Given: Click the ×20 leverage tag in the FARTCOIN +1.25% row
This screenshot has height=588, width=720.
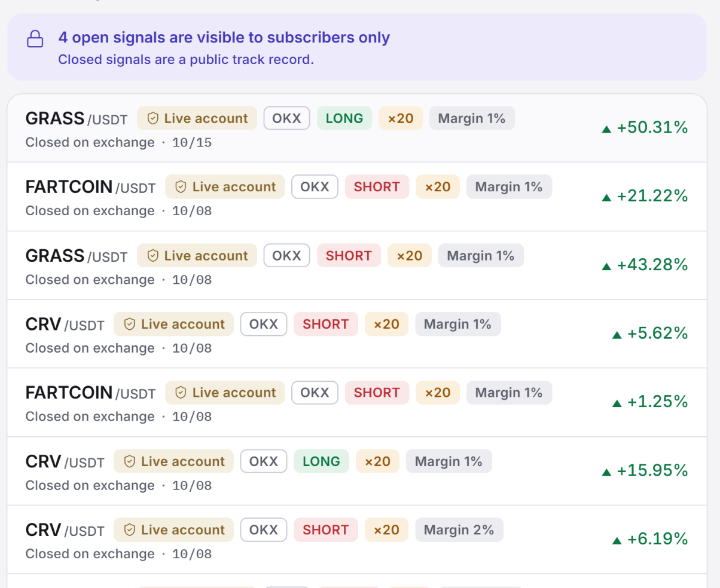Looking at the screenshot, I should (438, 393).
